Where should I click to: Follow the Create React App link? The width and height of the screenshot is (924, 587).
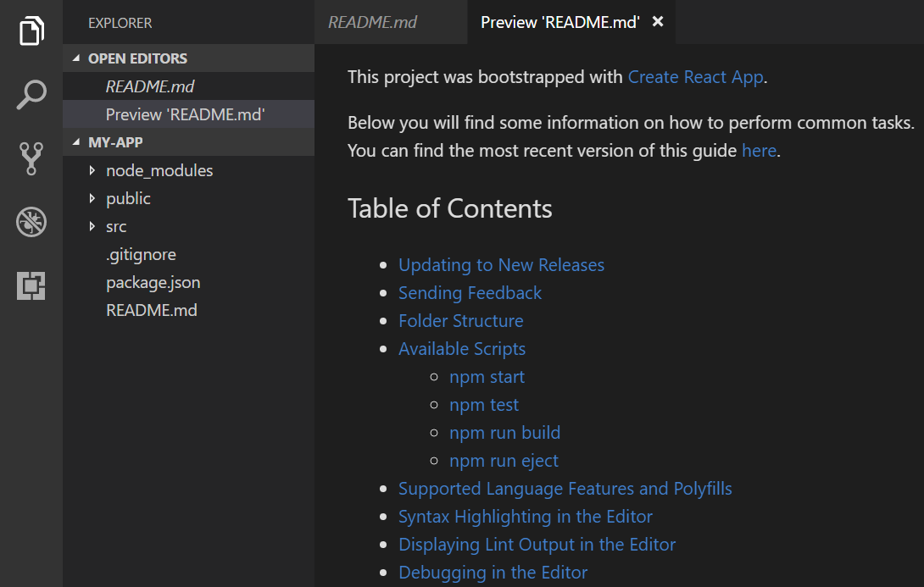[695, 77]
